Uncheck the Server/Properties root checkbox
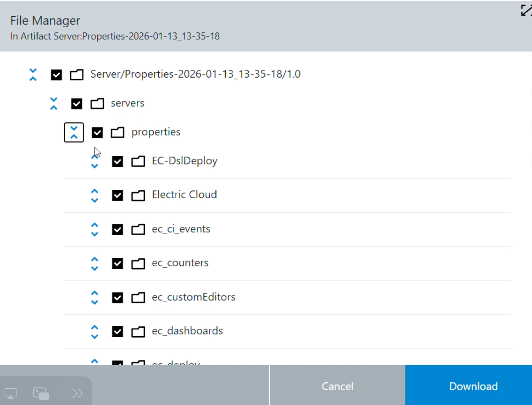 [56, 75]
